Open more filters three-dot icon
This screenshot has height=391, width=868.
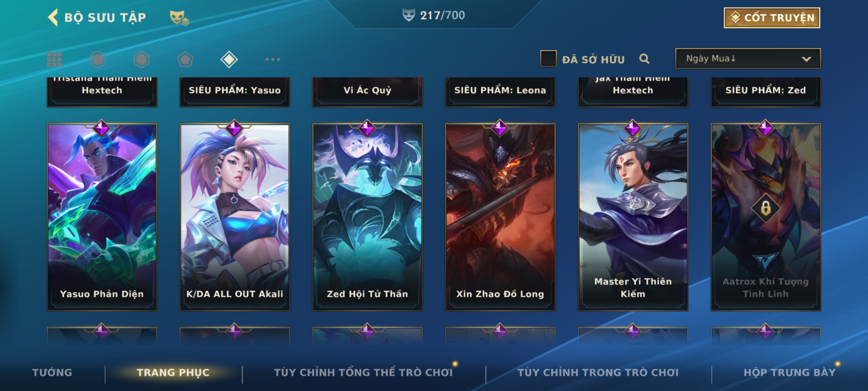(x=273, y=59)
